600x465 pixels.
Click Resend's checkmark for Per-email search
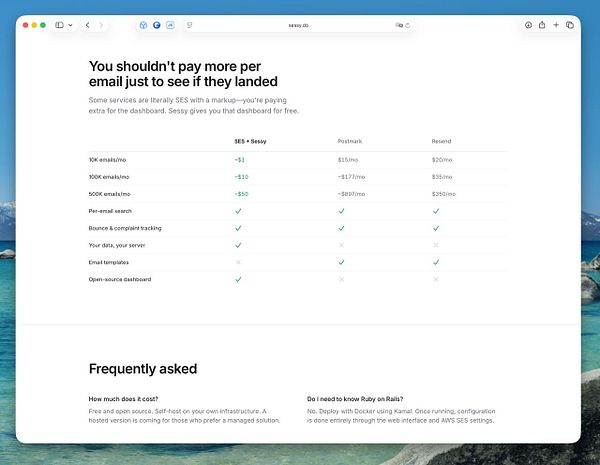coord(435,211)
